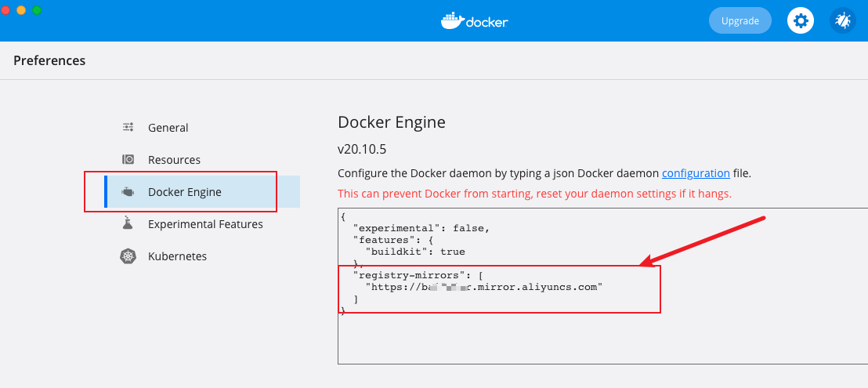Click the "features": { line
868x388 pixels.
pos(393,240)
